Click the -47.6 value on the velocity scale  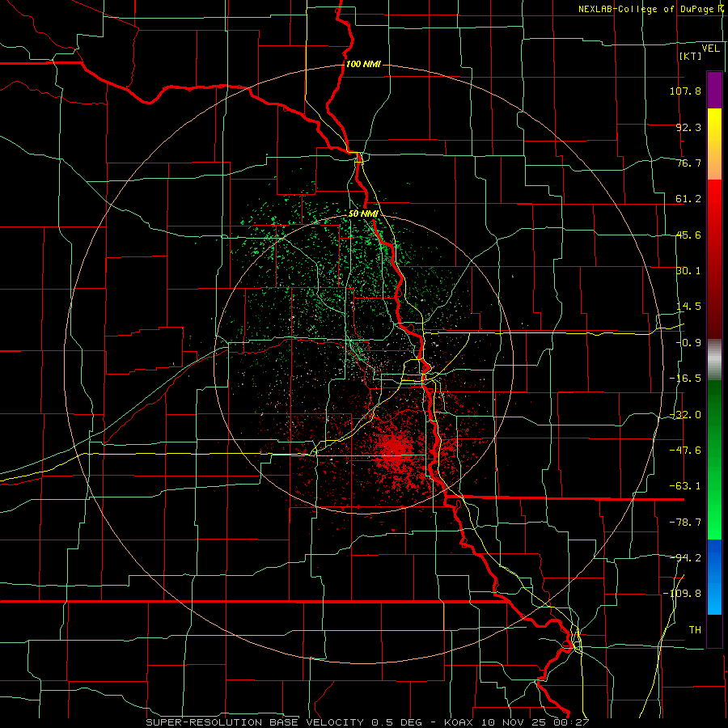(x=685, y=451)
